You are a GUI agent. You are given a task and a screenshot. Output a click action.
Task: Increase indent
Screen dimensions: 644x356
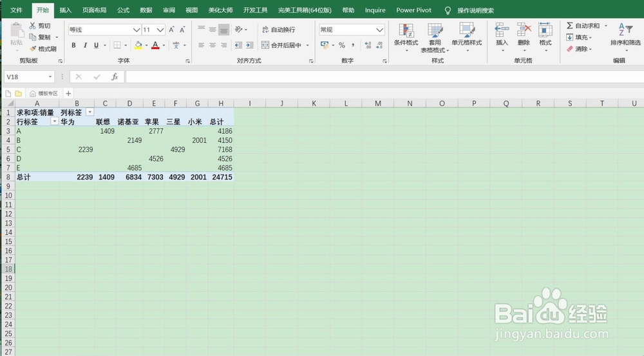[250, 45]
